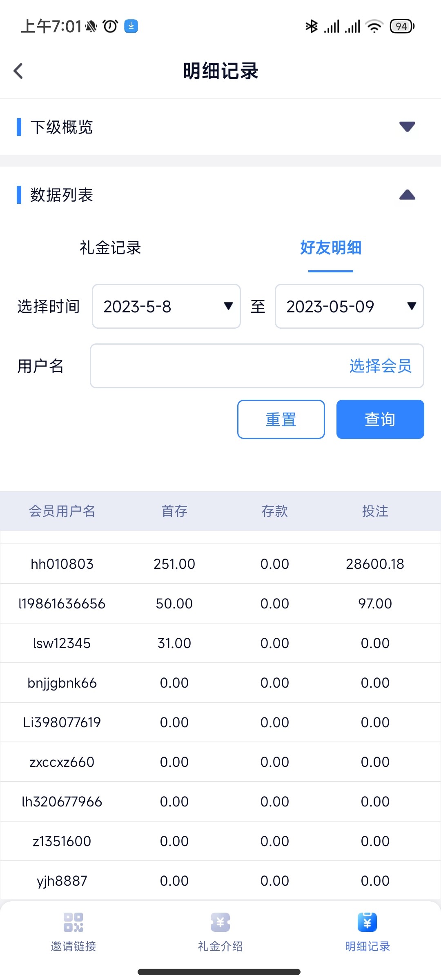441x980 pixels.
Task: Tap the 选择会员 link
Action: [380, 366]
